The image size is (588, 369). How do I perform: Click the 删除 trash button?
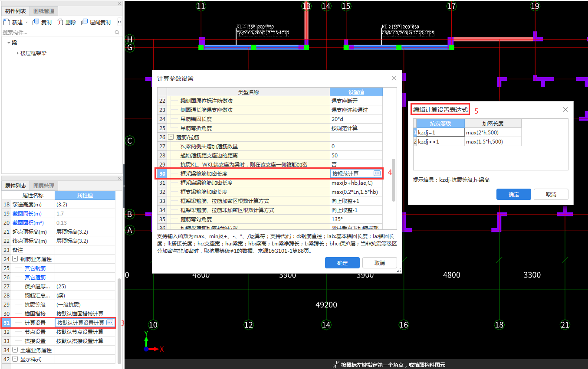[x=67, y=22]
